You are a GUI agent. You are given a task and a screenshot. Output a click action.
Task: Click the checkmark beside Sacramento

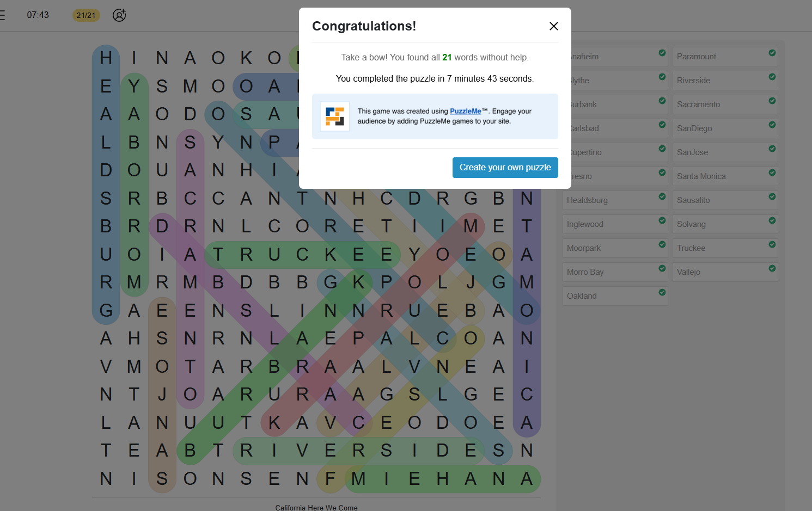772,101
